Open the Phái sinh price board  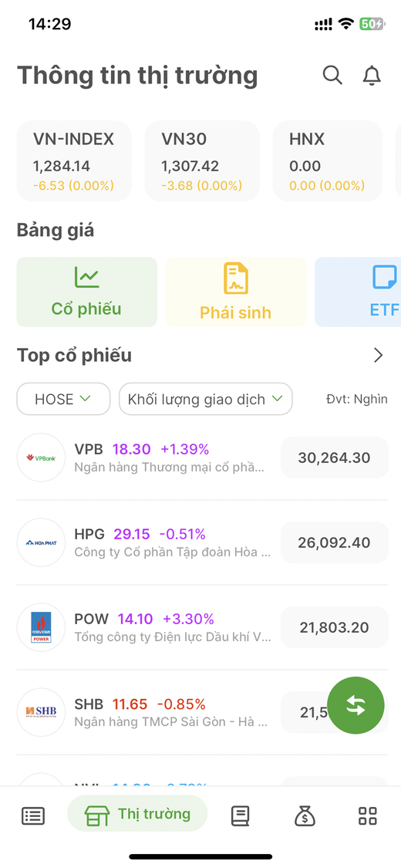click(x=236, y=292)
